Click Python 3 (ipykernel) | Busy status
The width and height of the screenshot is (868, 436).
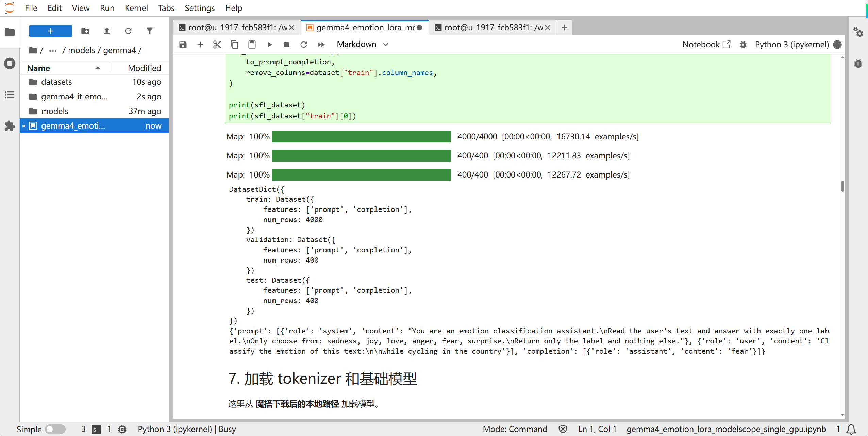187,429
